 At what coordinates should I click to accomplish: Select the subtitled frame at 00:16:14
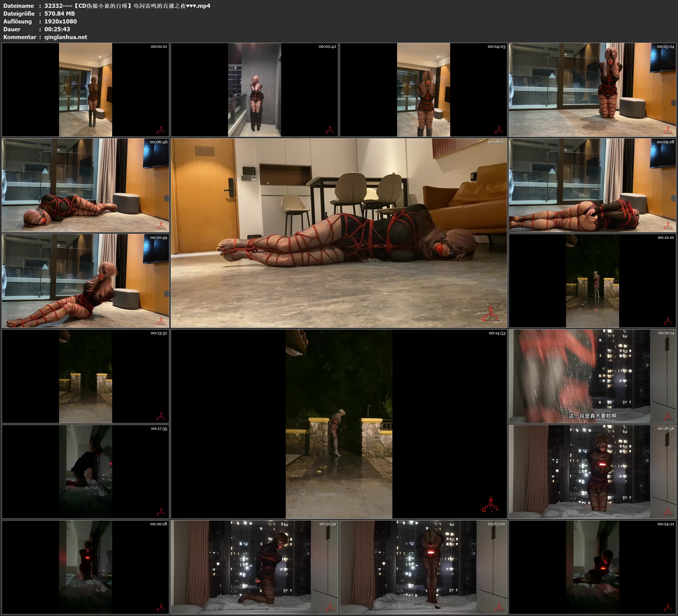pyautogui.click(x=592, y=376)
